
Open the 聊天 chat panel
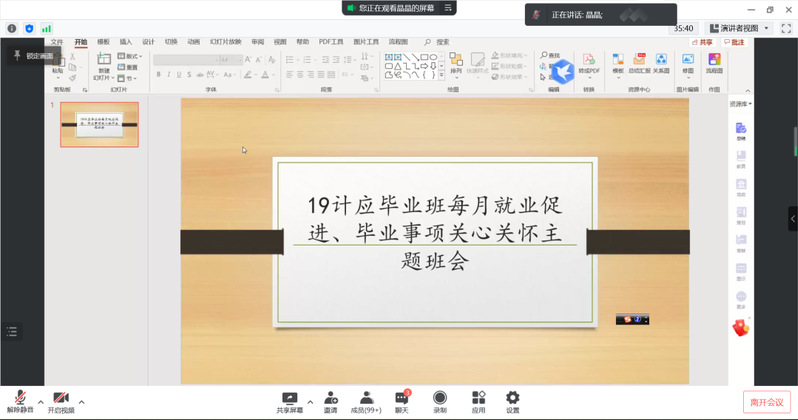point(402,398)
